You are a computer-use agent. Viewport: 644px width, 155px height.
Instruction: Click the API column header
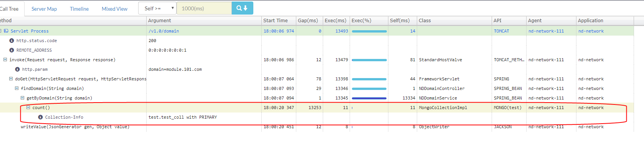point(509,21)
